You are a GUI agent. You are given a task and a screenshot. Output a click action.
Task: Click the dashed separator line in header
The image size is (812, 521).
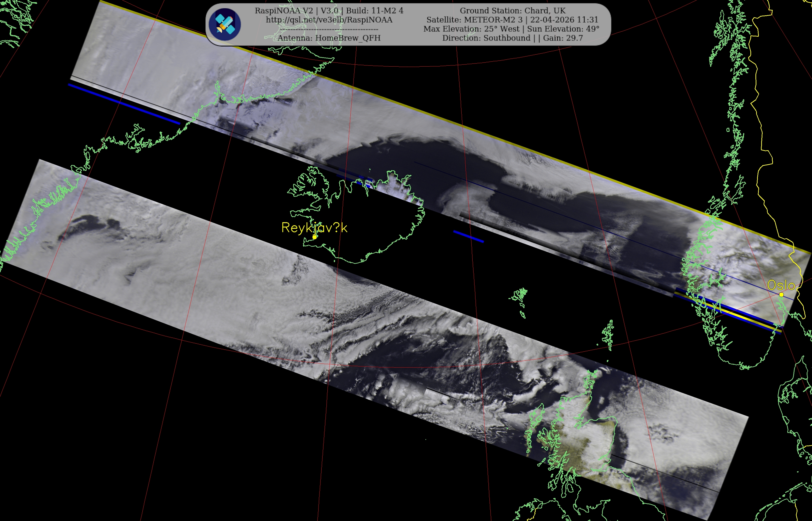329,29
